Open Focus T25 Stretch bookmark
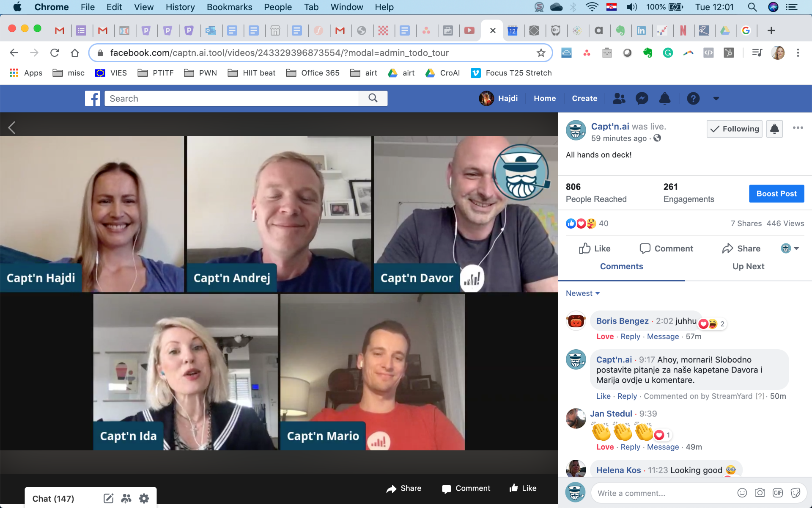Screen dimensions: 812x508 [511, 73]
